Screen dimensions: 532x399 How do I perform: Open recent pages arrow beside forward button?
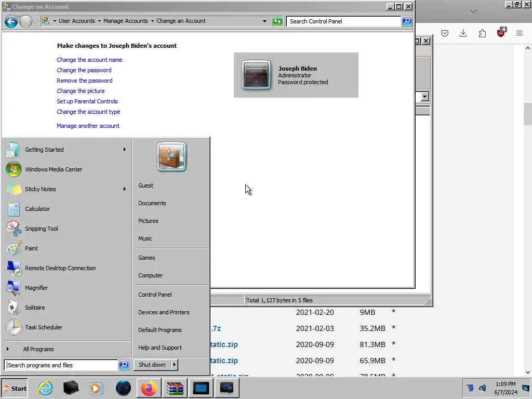tap(35, 22)
